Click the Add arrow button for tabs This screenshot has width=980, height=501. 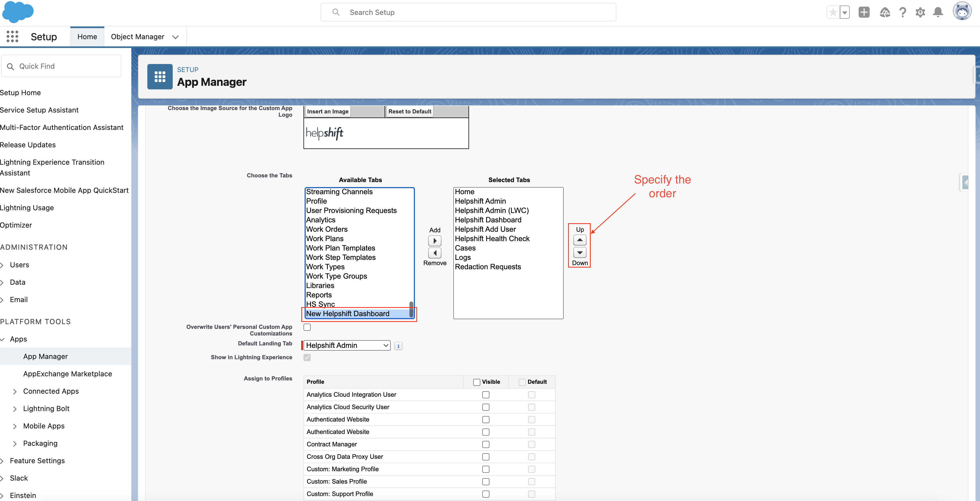tap(435, 241)
